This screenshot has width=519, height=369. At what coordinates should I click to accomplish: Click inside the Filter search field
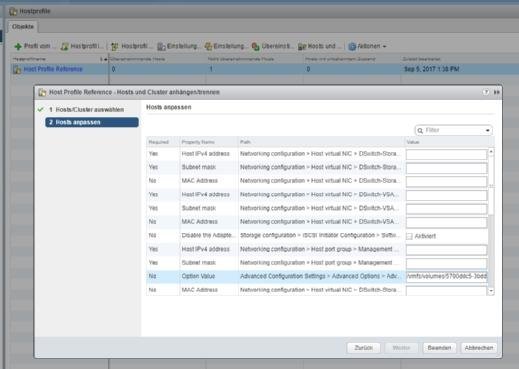coord(454,130)
